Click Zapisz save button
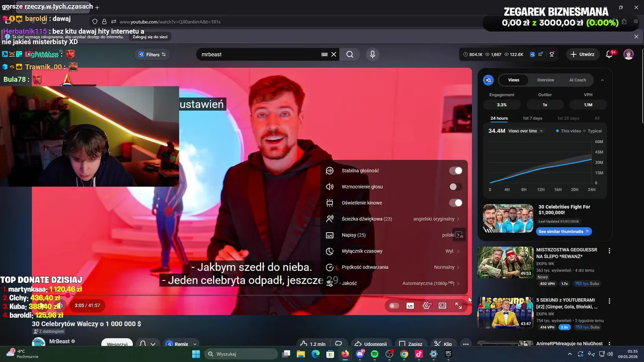Viewport: 644px width, 362px height. pos(411,344)
